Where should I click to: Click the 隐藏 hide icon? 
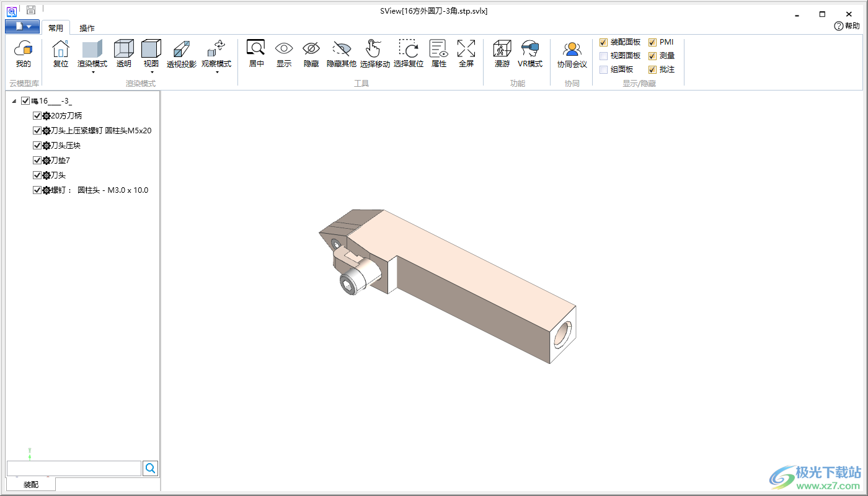pyautogui.click(x=311, y=49)
